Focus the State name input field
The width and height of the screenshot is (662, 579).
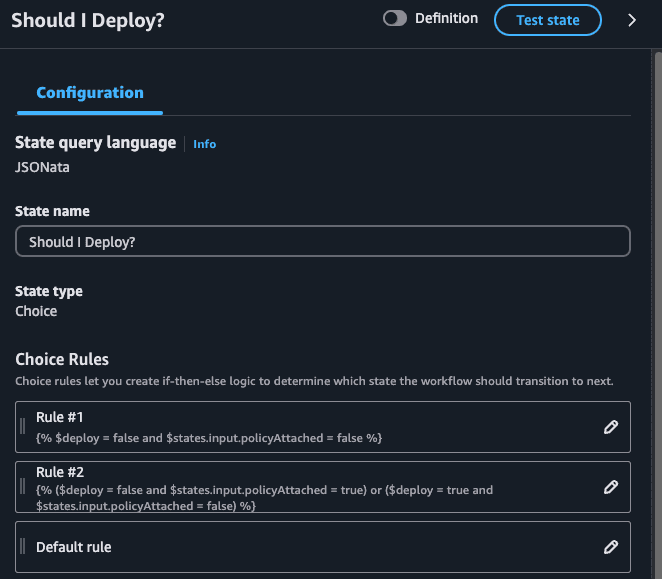pyautogui.click(x=323, y=241)
